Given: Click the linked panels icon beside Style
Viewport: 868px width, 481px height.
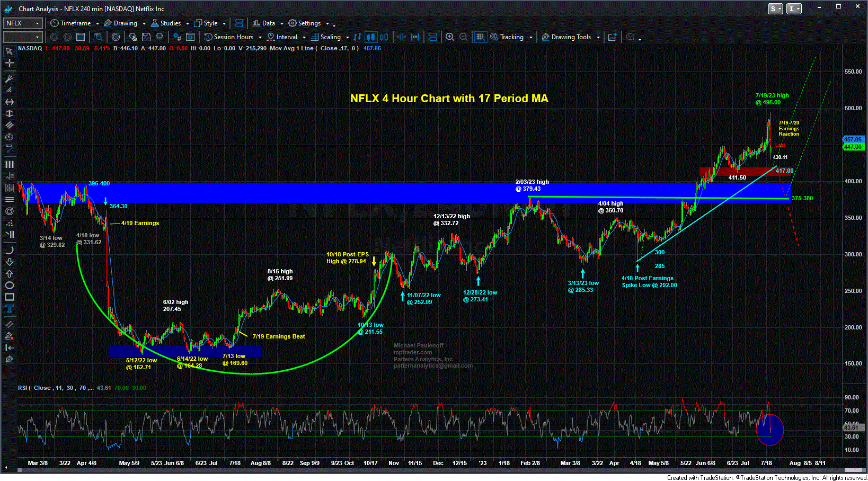Looking at the screenshot, I should pos(238,23).
